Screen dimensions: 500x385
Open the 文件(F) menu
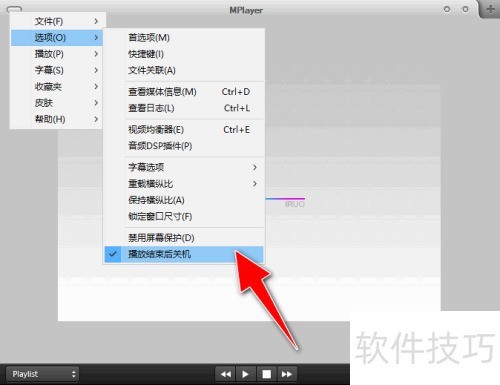57,21
